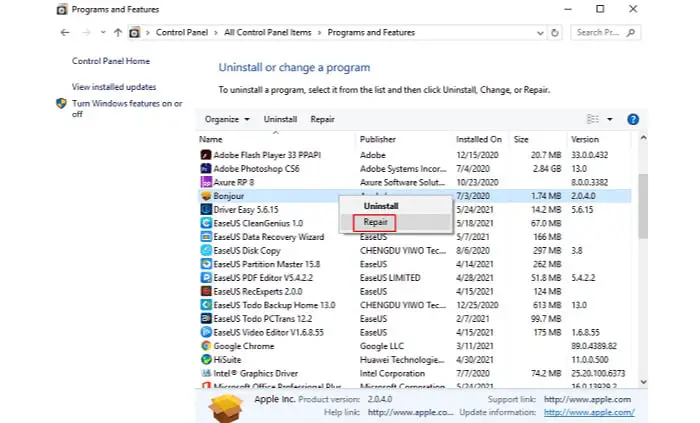Viewport: 700px width, 423px height.
Task: Click the Adobe Flash Player program icon
Action: click(206, 155)
